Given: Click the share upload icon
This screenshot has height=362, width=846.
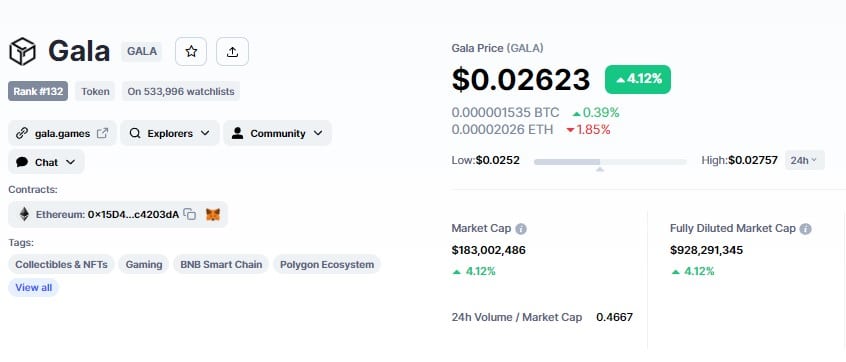Looking at the screenshot, I should coord(233,52).
